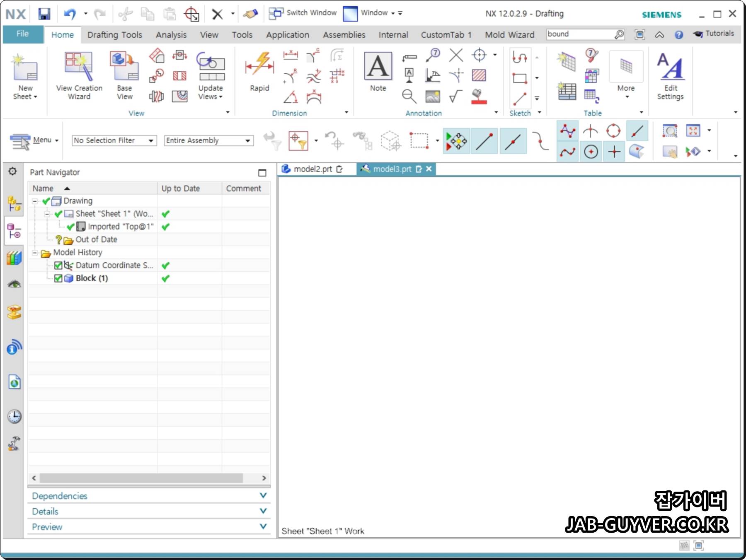Launch the View Creation Wizard

[x=79, y=76]
